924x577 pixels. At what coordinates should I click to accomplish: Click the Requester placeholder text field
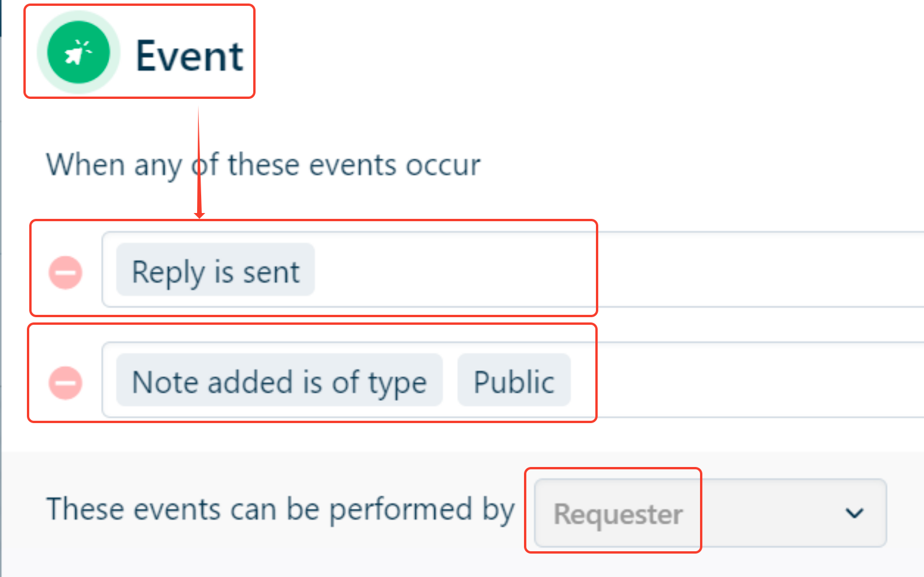click(x=618, y=514)
